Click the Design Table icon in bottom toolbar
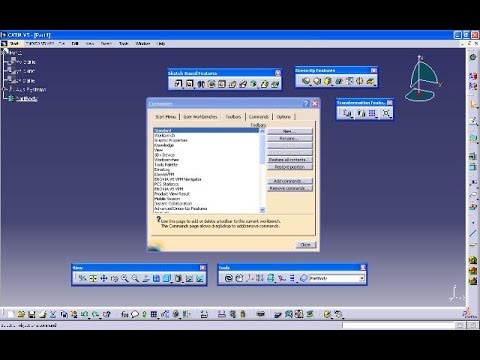 pos(154,314)
